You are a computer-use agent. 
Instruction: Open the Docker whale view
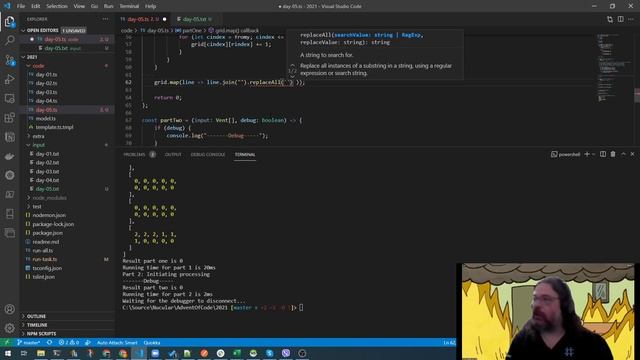pyautogui.click(x=9, y=156)
